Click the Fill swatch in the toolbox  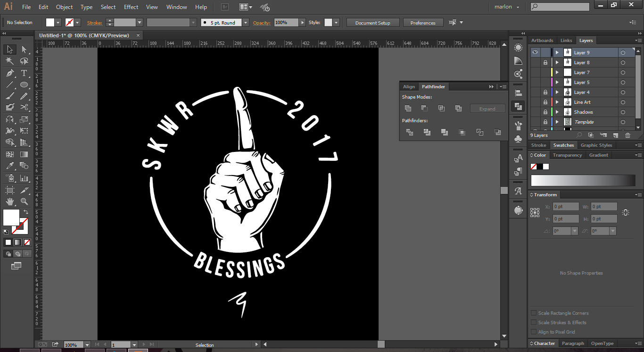(x=11, y=218)
